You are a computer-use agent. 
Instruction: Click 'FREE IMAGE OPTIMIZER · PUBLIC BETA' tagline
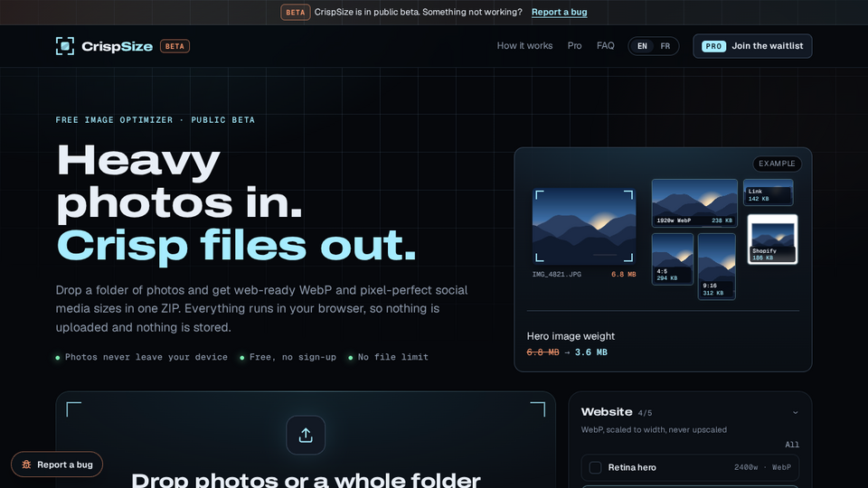[155, 120]
